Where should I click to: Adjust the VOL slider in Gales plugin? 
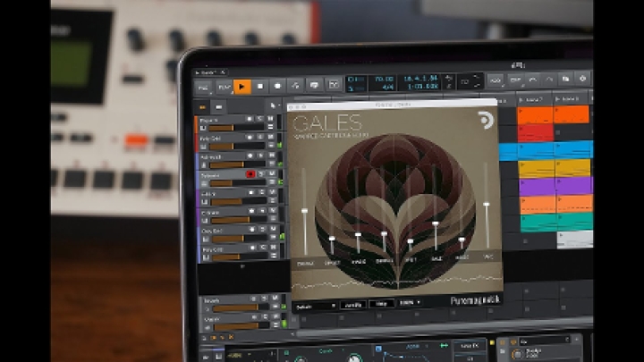(x=487, y=205)
